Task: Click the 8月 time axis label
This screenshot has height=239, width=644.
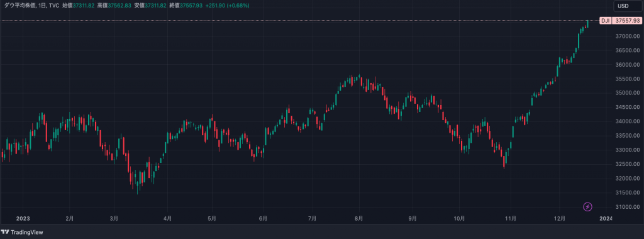Action: coord(359,218)
